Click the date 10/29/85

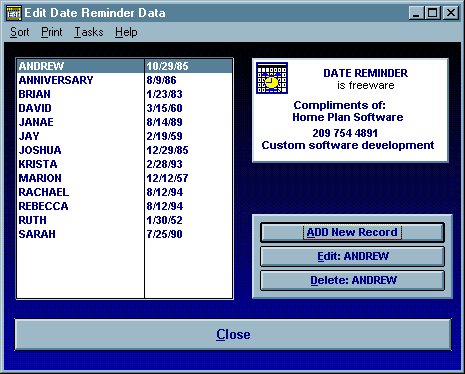click(167, 66)
